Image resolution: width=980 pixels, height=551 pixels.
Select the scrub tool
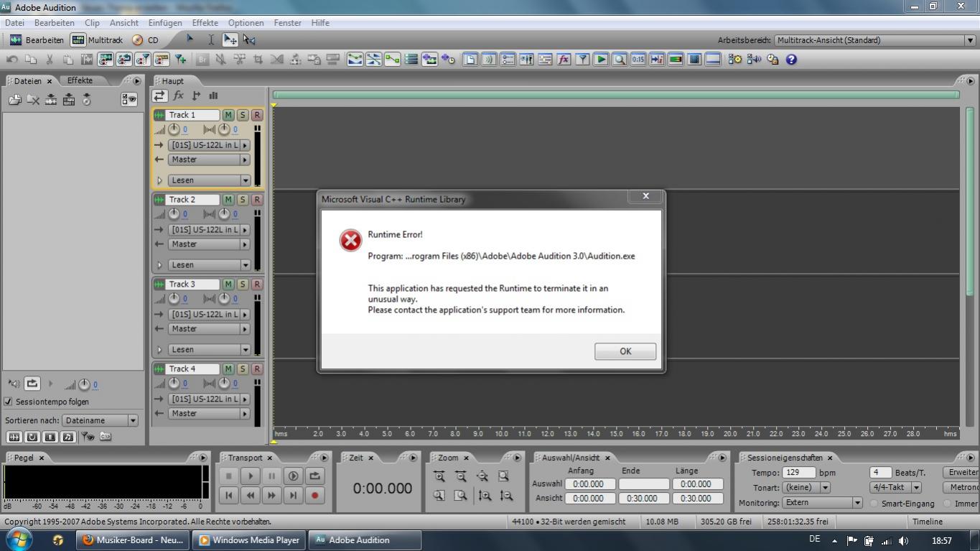tap(249, 40)
